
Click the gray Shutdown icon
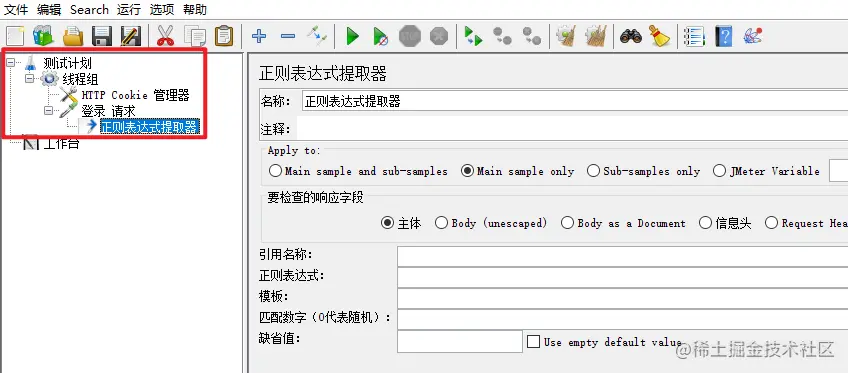439,36
